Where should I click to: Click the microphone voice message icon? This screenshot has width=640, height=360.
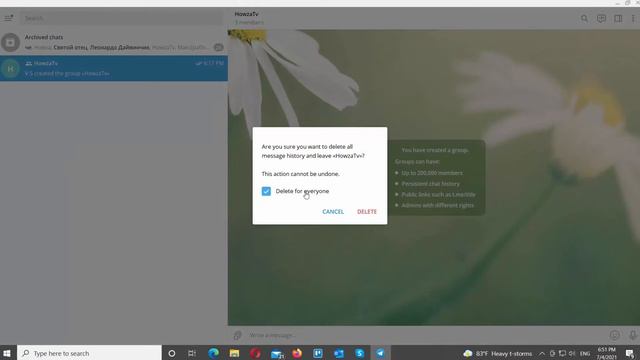point(632,335)
